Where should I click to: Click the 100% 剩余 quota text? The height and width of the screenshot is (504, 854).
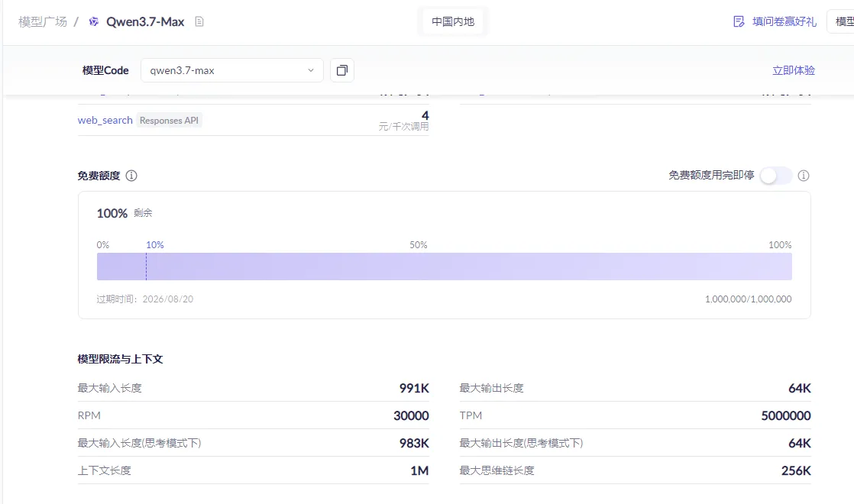(125, 213)
